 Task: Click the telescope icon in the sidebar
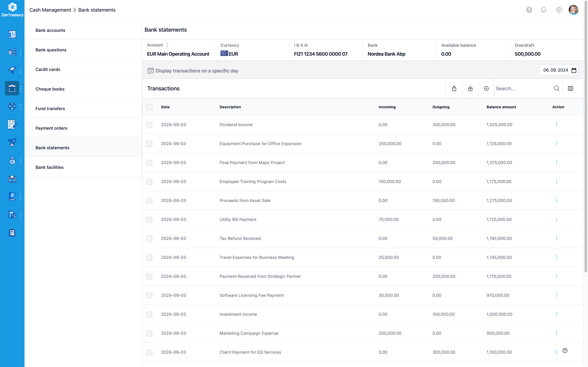coord(12,70)
